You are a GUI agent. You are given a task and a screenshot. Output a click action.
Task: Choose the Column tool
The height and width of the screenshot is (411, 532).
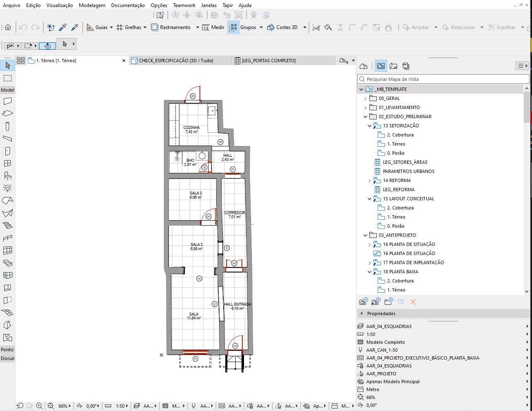(x=7, y=126)
